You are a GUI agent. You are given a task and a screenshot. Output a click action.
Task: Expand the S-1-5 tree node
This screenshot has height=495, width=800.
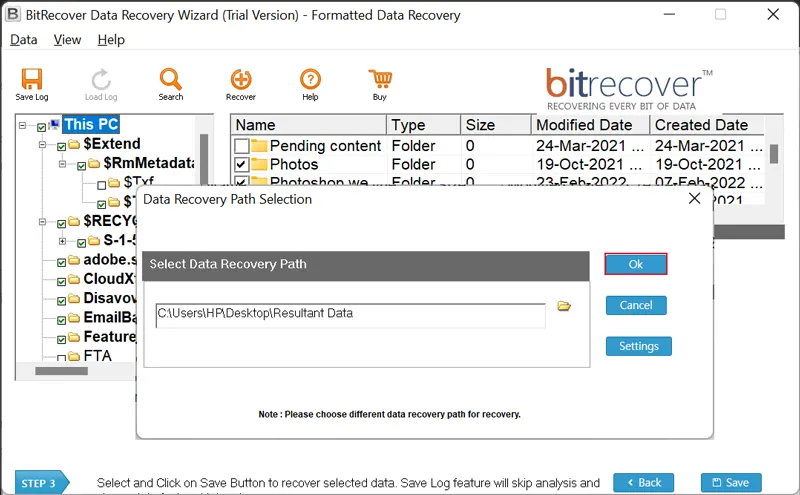point(62,241)
